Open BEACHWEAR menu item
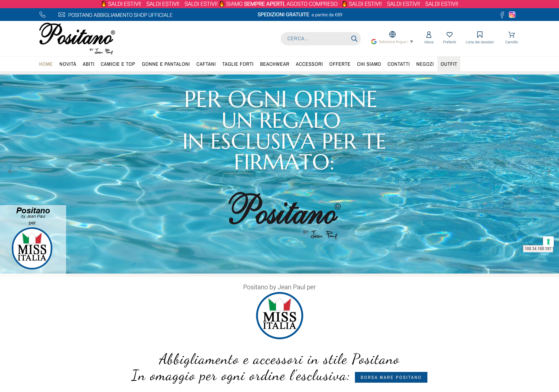The image size is (559, 392). [275, 64]
